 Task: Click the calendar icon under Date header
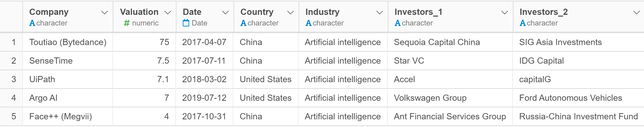tap(186, 23)
